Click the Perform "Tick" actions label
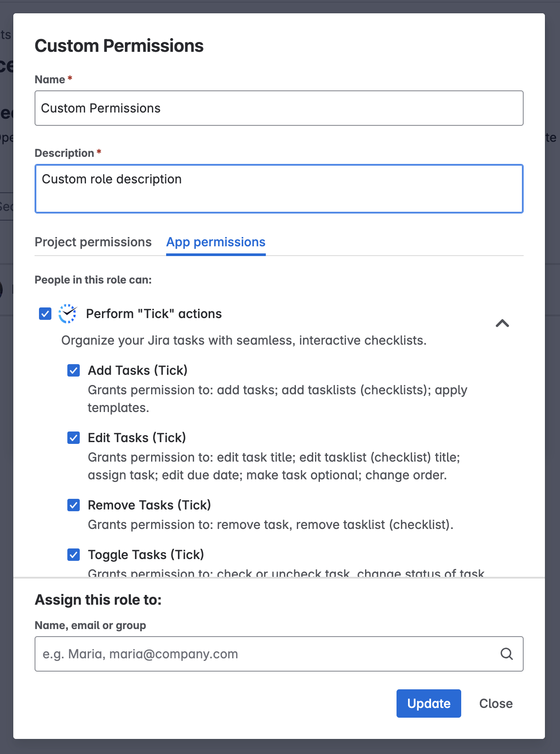This screenshot has height=754, width=560. [x=154, y=314]
